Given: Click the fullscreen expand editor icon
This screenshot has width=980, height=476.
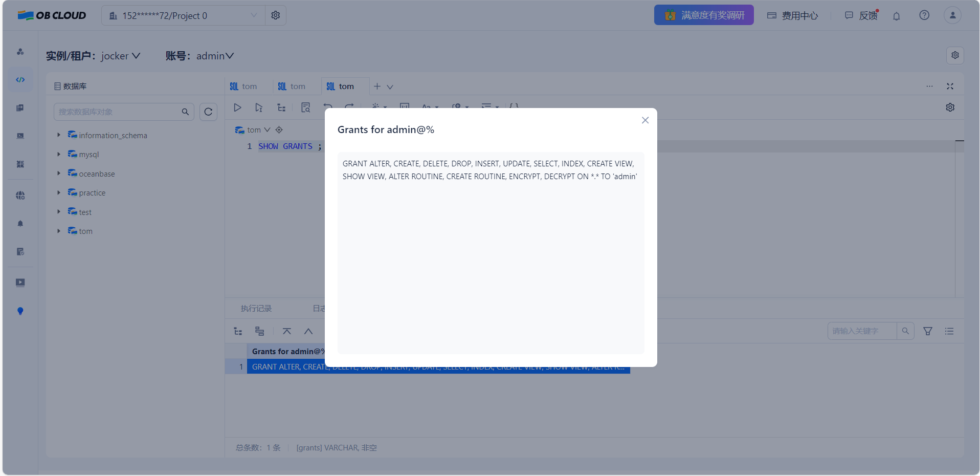Looking at the screenshot, I should (x=950, y=86).
